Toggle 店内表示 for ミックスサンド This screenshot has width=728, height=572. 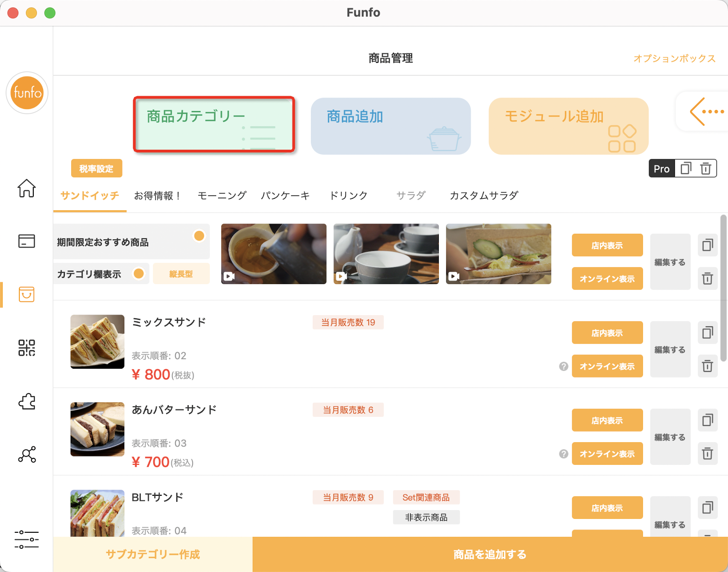(x=607, y=333)
